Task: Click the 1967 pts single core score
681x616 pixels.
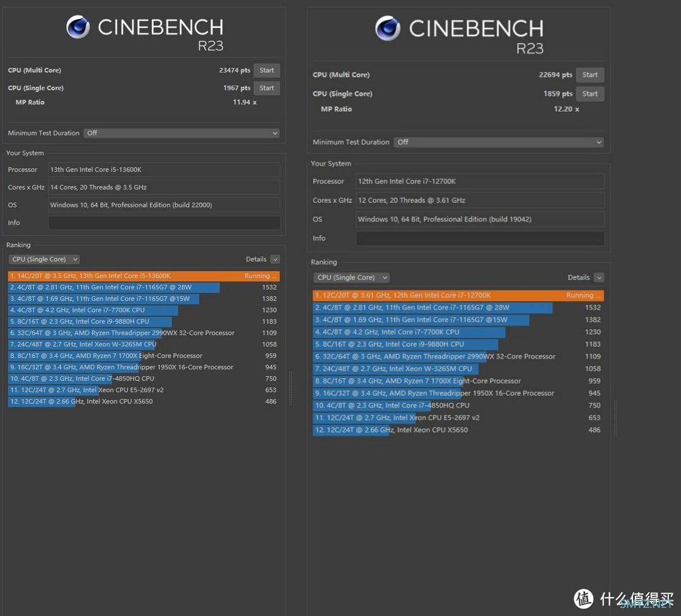Action: pyautogui.click(x=236, y=88)
